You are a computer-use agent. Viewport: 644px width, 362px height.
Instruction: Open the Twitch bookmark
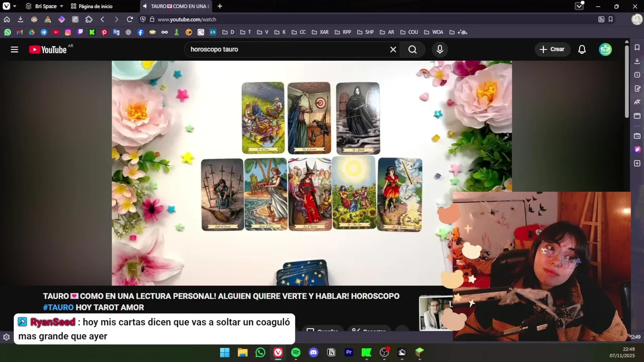pos(80,32)
